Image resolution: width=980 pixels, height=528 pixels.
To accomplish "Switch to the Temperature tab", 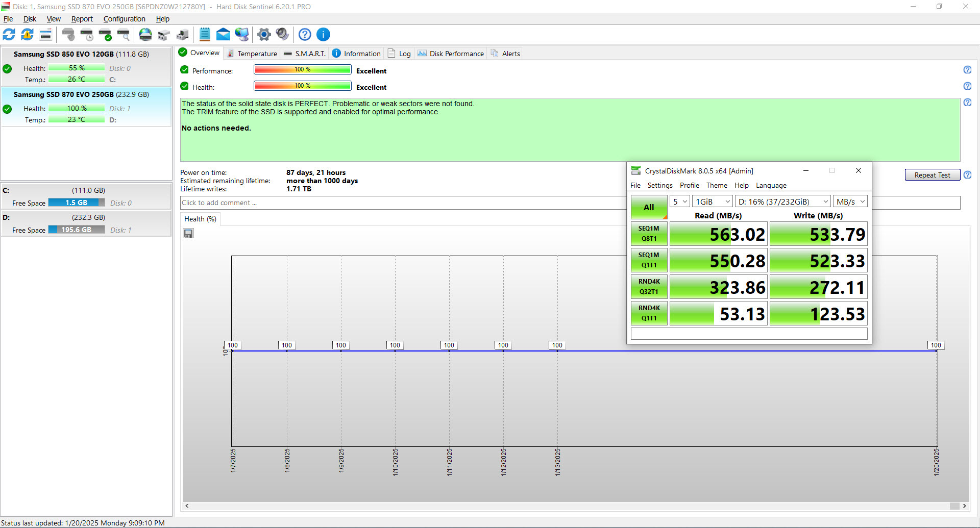I will point(252,54).
